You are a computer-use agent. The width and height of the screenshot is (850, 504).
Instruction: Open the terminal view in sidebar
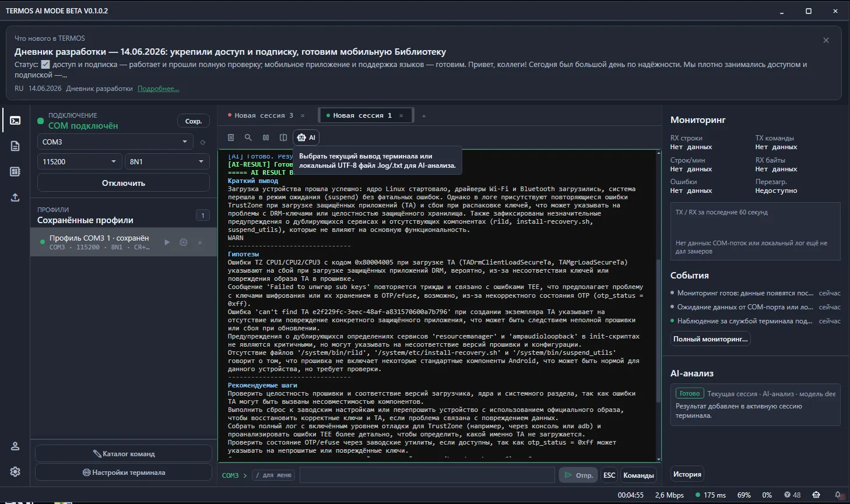pos(15,121)
